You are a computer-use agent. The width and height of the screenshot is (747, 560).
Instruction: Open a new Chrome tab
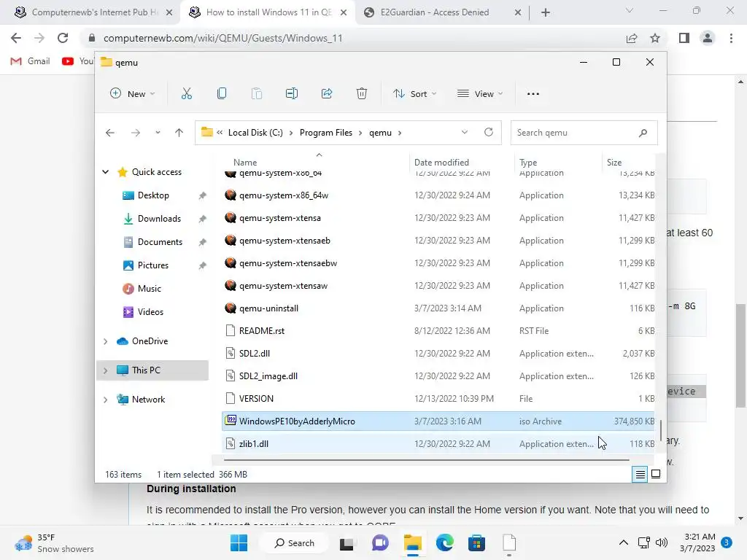tap(546, 12)
